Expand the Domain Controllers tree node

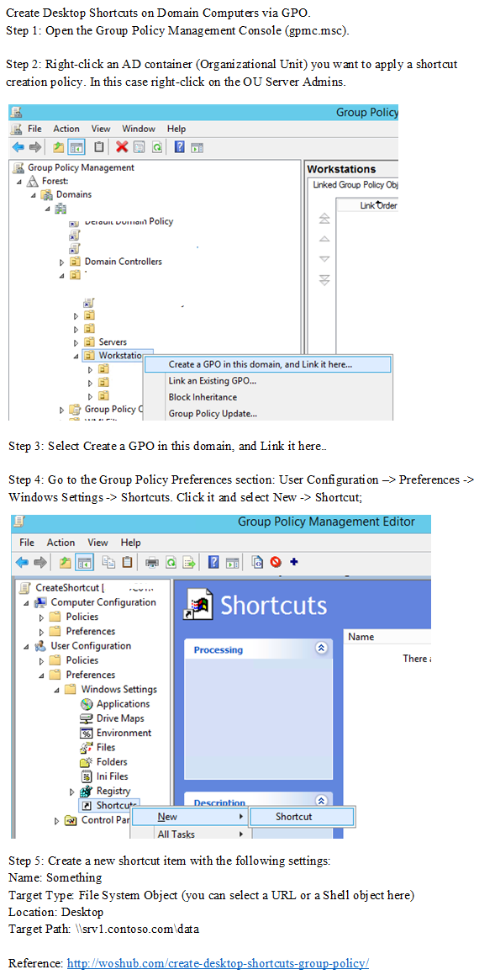click(x=62, y=262)
